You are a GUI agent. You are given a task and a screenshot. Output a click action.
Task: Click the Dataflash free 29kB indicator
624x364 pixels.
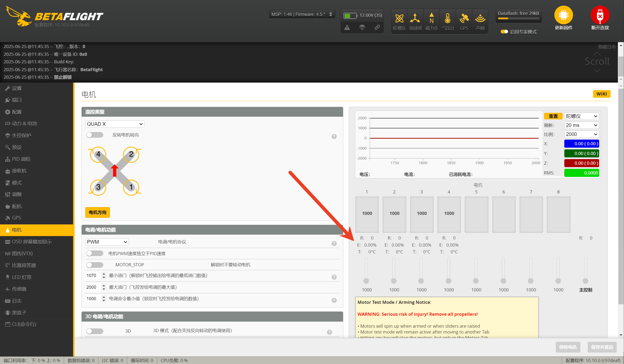[x=518, y=16]
